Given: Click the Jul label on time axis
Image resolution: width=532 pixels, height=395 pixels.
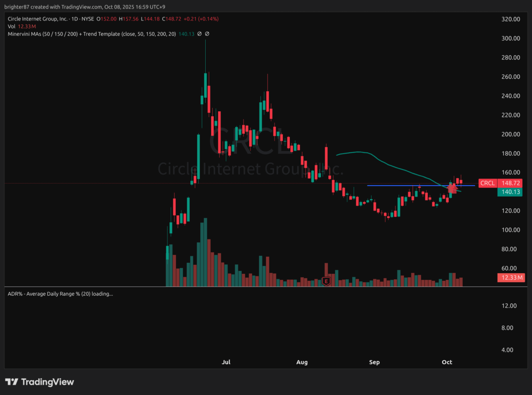Looking at the screenshot, I should tap(226, 362).
